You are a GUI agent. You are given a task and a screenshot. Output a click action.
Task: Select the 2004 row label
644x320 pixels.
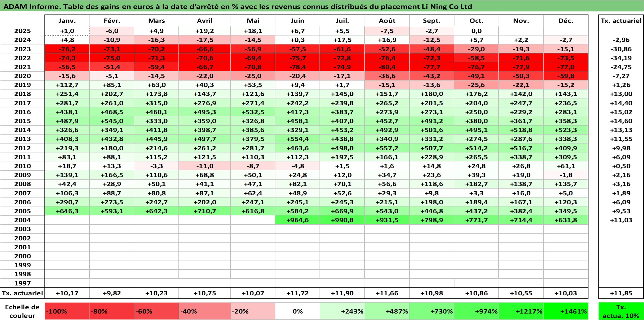pyautogui.click(x=23, y=220)
